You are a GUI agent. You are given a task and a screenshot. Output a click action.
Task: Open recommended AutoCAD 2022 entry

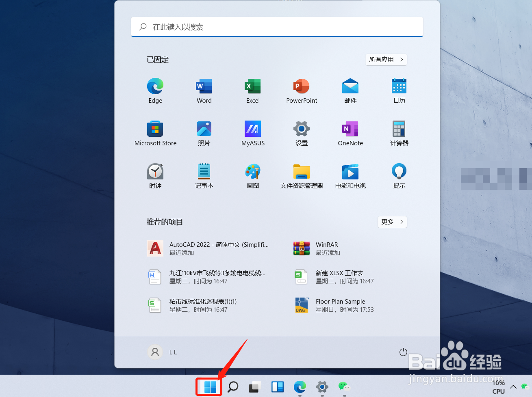pos(208,248)
